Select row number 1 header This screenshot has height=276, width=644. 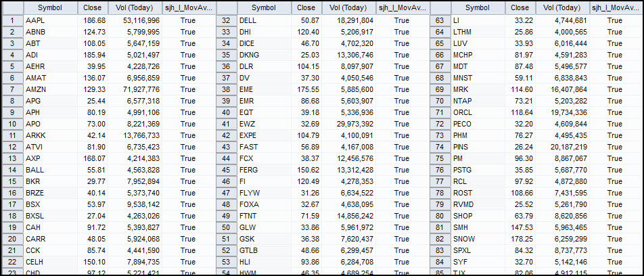[x=12, y=20]
